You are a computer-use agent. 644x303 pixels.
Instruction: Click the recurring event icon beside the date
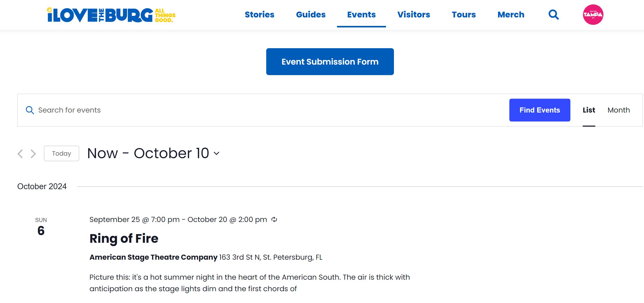274,219
